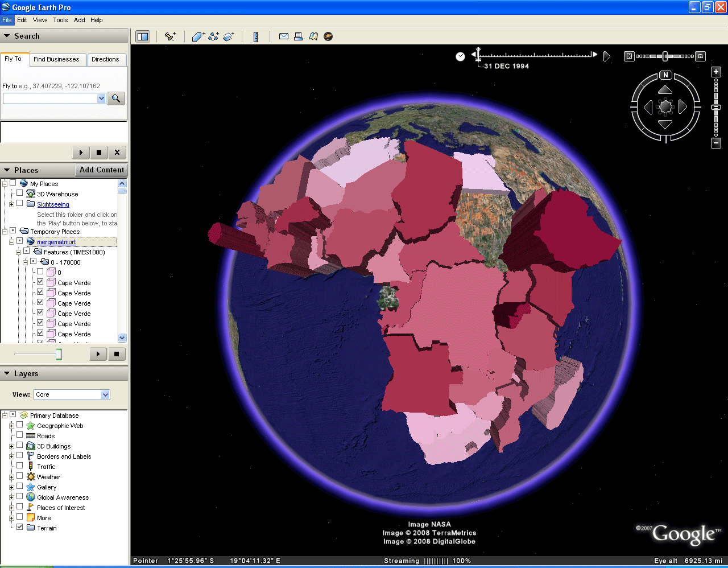The height and width of the screenshot is (568, 728).
Task: Show in Google Maps icon
Action: click(313, 36)
